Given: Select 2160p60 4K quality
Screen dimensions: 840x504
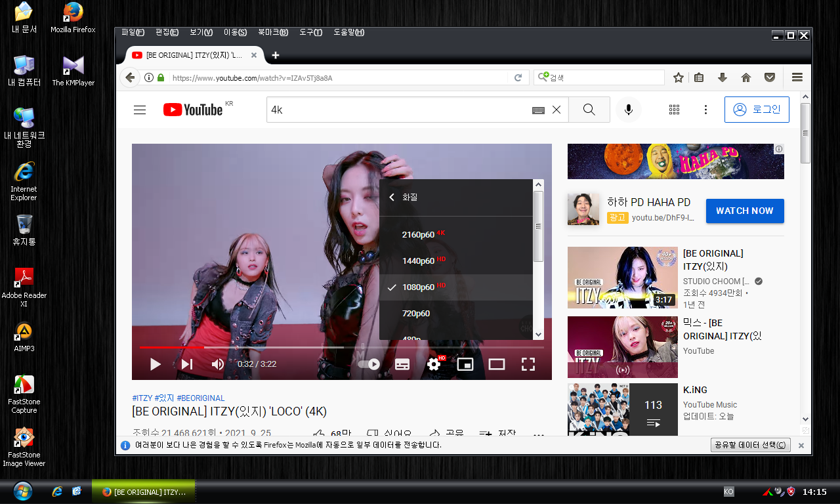Looking at the screenshot, I should pyautogui.click(x=456, y=234).
